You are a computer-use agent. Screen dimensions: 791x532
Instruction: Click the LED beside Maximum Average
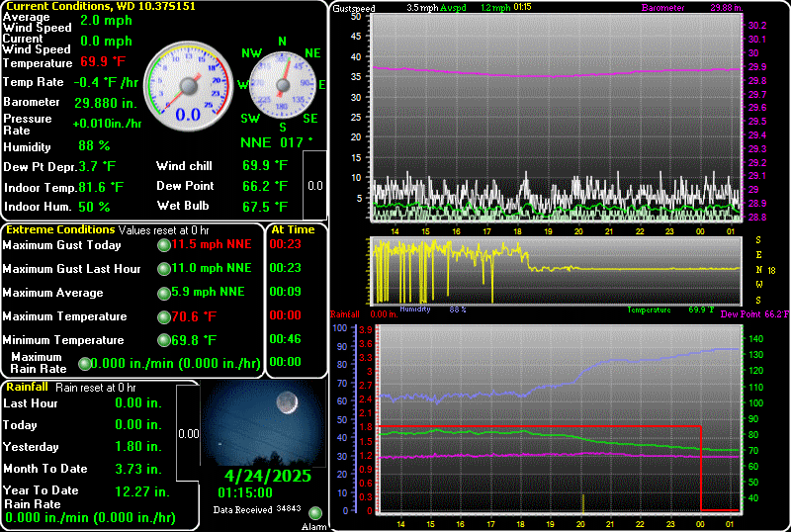(164, 293)
